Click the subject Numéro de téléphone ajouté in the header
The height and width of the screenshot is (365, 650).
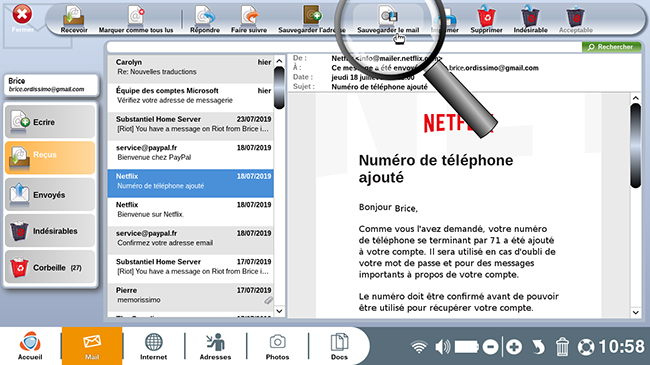(x=379, y=87)
